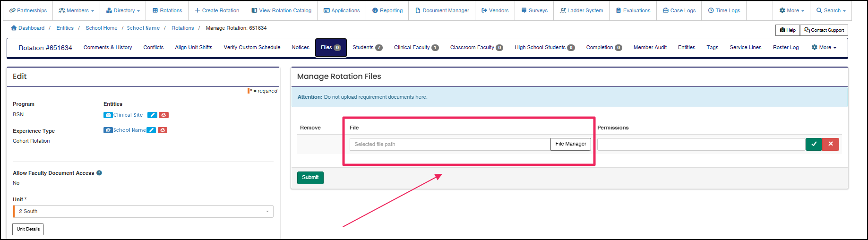Screen dimensions: 868x240
Task: Click red recycle icon beside Clinical Site
Action: click(x=163, y=115)
